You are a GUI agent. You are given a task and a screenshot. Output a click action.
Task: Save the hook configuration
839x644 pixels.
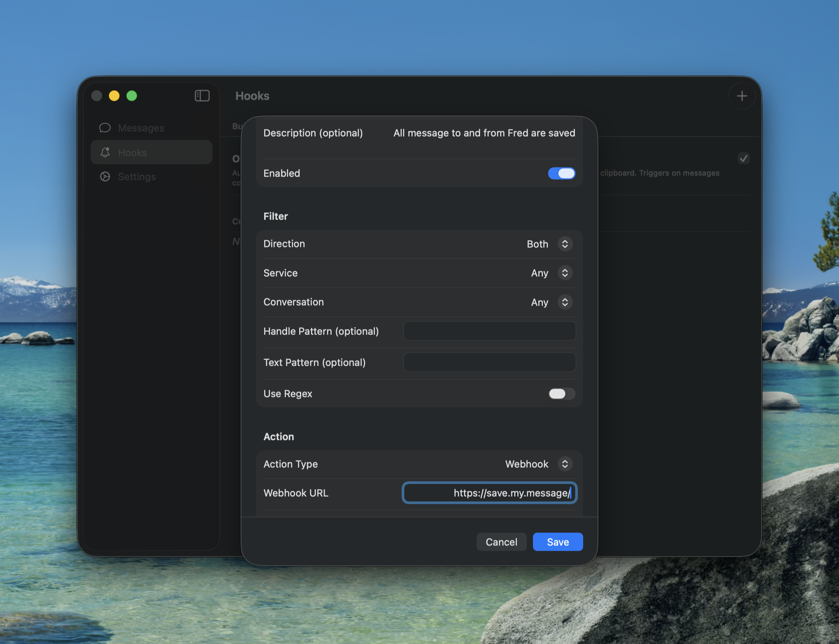click(x=557, y=542)
